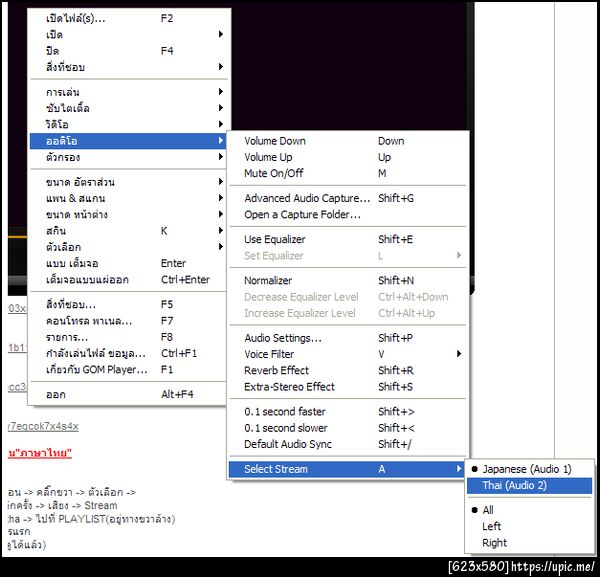Open รายการ... F8 playlist entry

(x=128, y=337)
